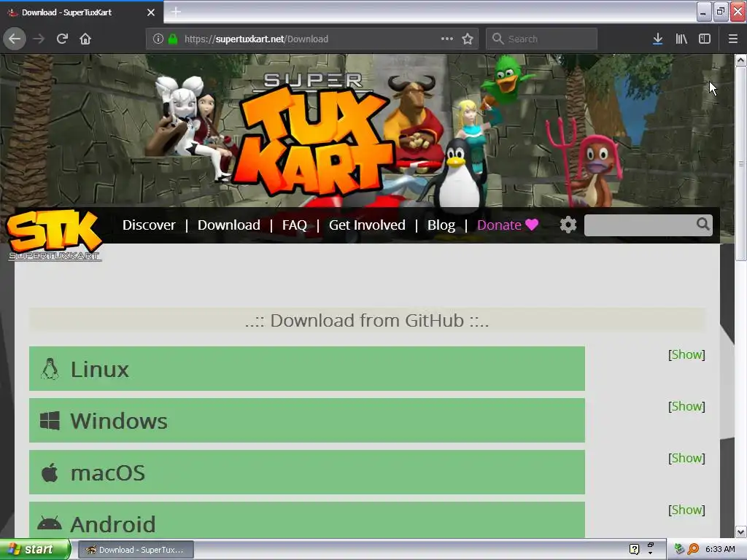Go back with the browser Back arrow
Viewport: 747px width, 560px height.
coord(15,39)
